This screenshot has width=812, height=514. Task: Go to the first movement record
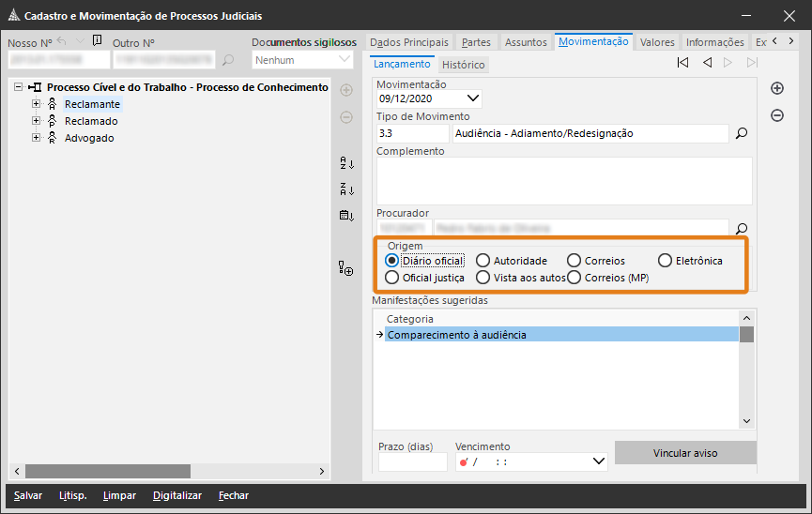coord(683,63)
